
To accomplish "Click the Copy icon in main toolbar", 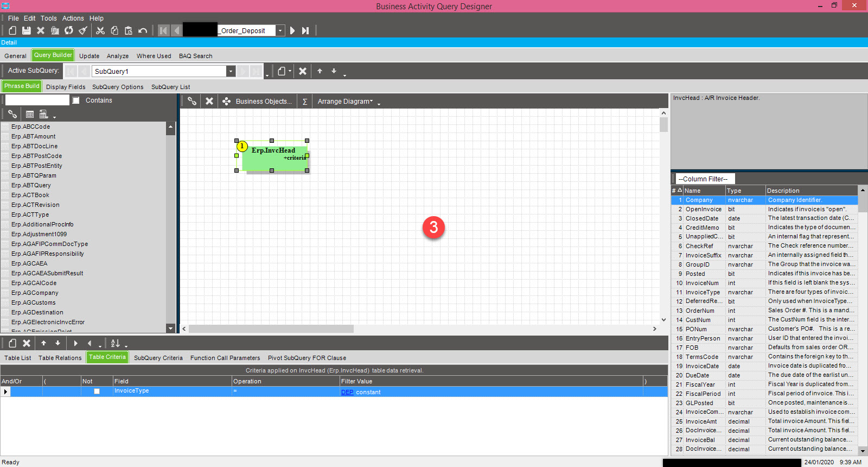I will [x=114, y=30].
